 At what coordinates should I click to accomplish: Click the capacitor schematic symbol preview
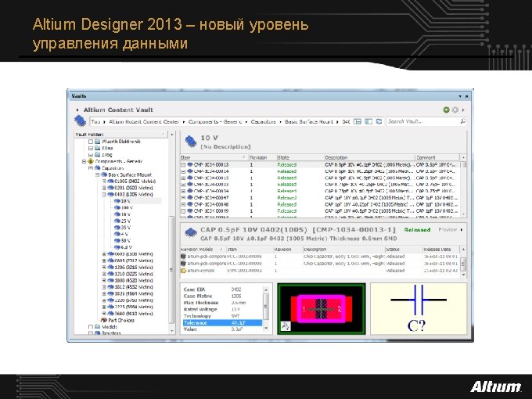point(419,309)
